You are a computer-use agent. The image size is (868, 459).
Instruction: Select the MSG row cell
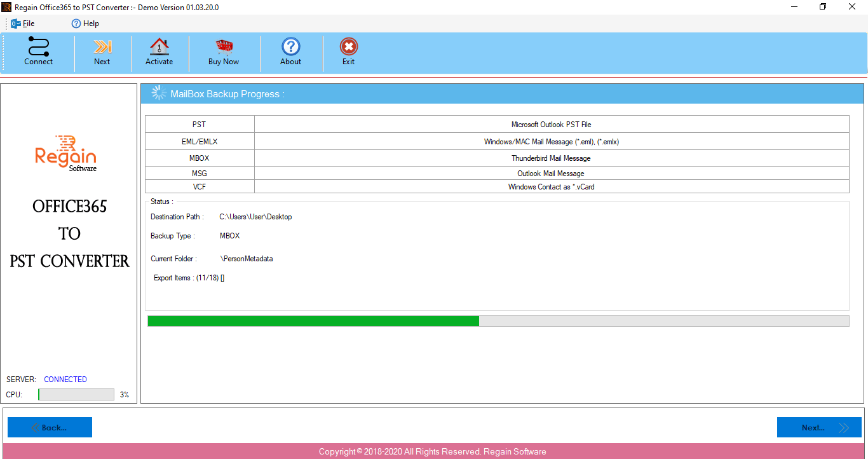(200, 174)
